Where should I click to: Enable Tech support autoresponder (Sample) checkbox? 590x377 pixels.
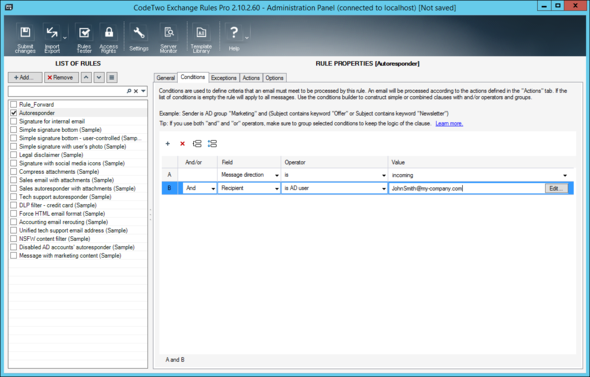tap(14, 197)
